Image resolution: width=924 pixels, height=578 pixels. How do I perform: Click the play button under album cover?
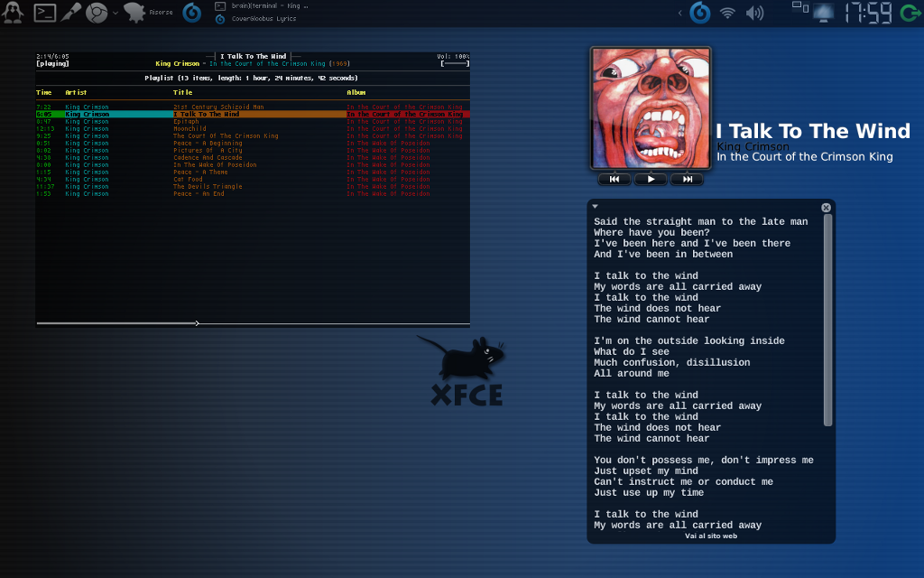[651, 180]
